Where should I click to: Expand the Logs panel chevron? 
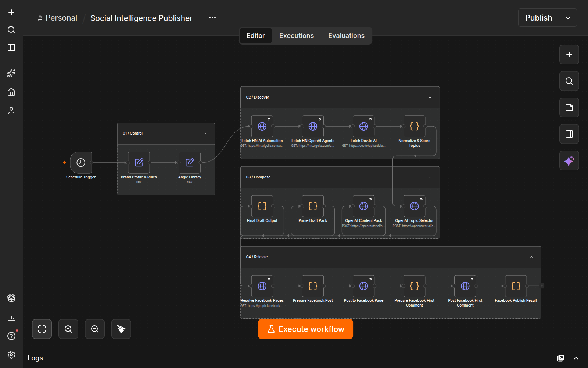(x=576, y=358)
